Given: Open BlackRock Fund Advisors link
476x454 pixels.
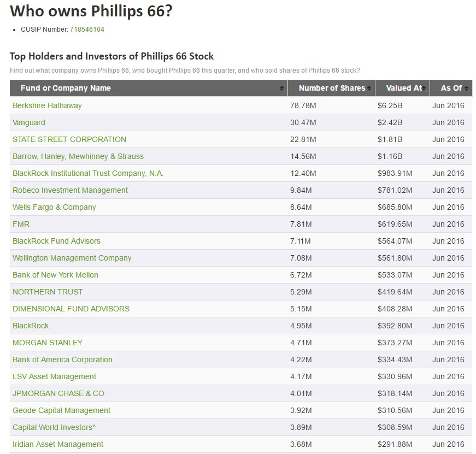Looking at the screenshot, I should click(56, 241).
